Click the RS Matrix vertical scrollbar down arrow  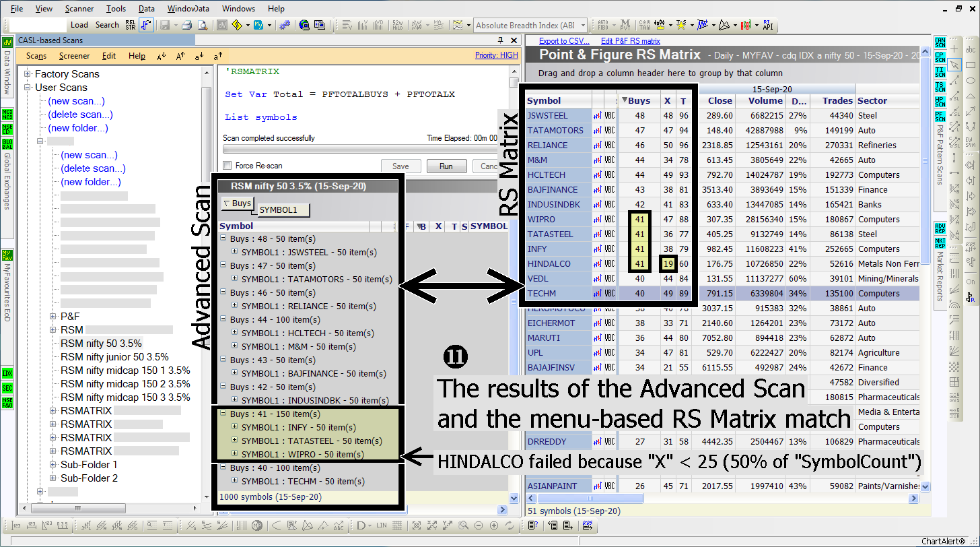click(925, 486)
